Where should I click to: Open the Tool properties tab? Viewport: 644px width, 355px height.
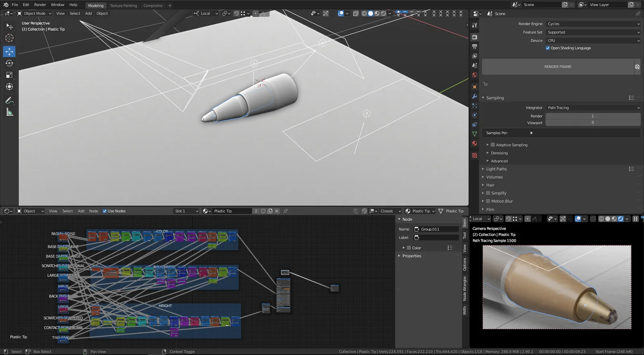[475, 25]
